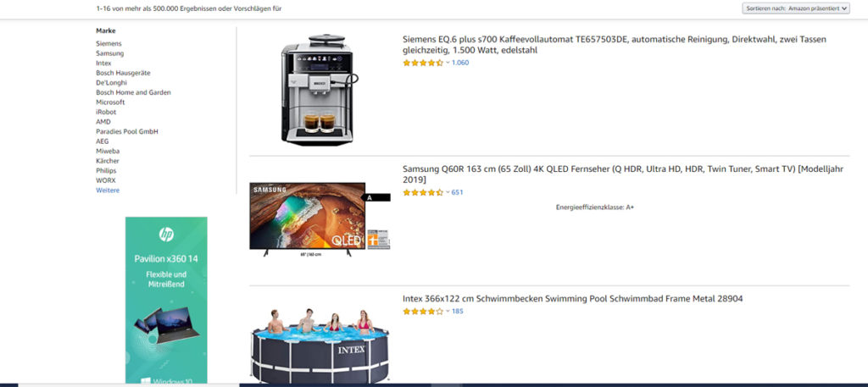Filter by brand Siemens

click(x=108, y=44)
